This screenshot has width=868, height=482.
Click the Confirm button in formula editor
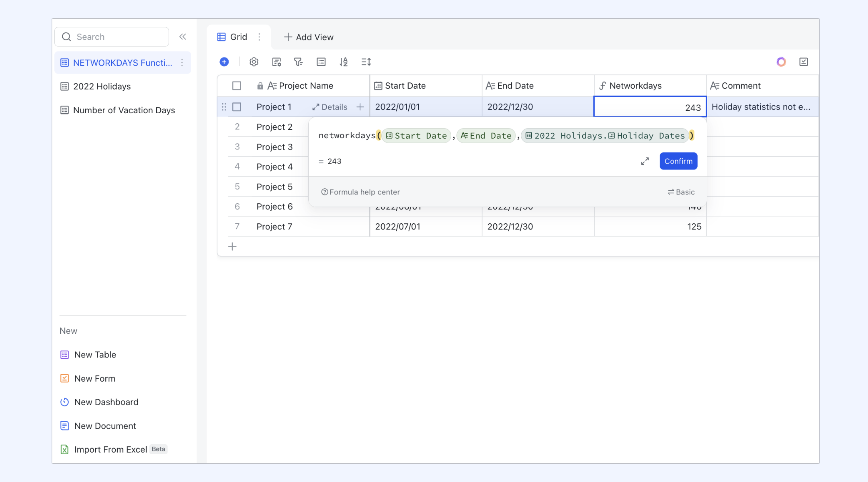point(678,161)
